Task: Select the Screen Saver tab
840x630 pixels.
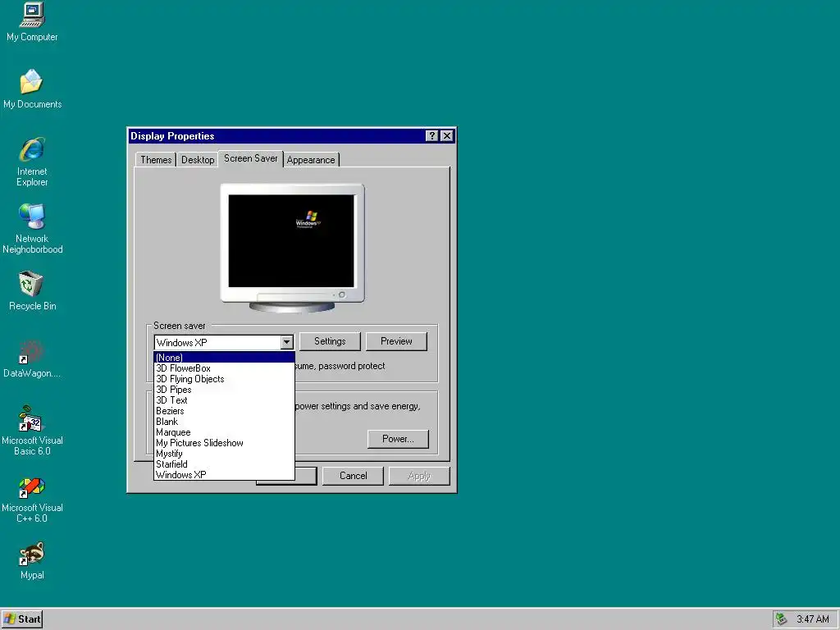Action: pos(251,158)
